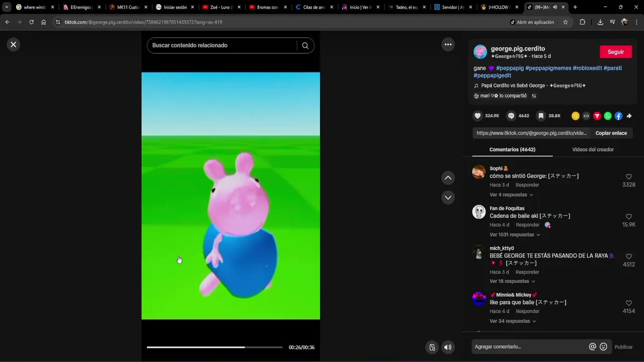Screen dimensions: 644x362
Task: Click 'Buscar contenido relacionado' search field
Action: 221,45
